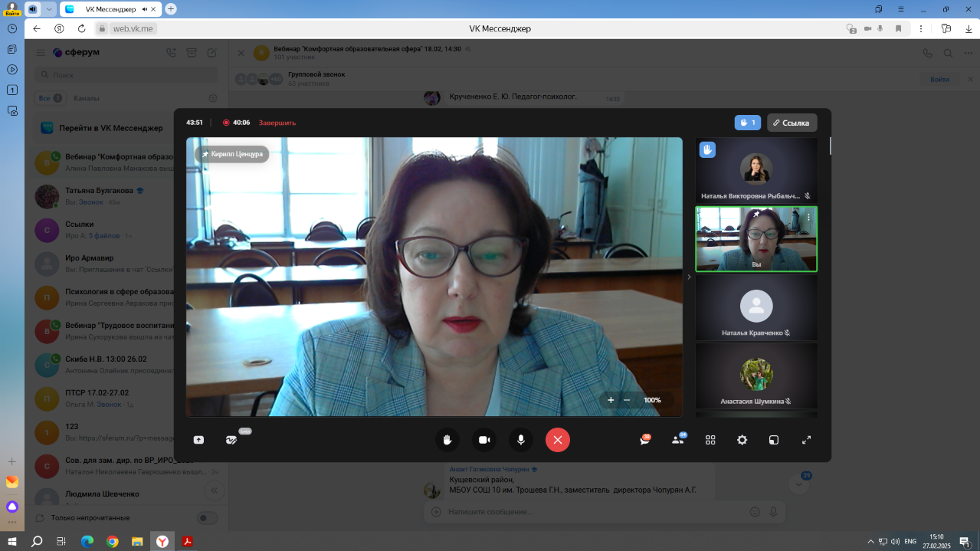Toggle the raise hand button
Screen dimensions: 980x551
(x=447, y=440)
